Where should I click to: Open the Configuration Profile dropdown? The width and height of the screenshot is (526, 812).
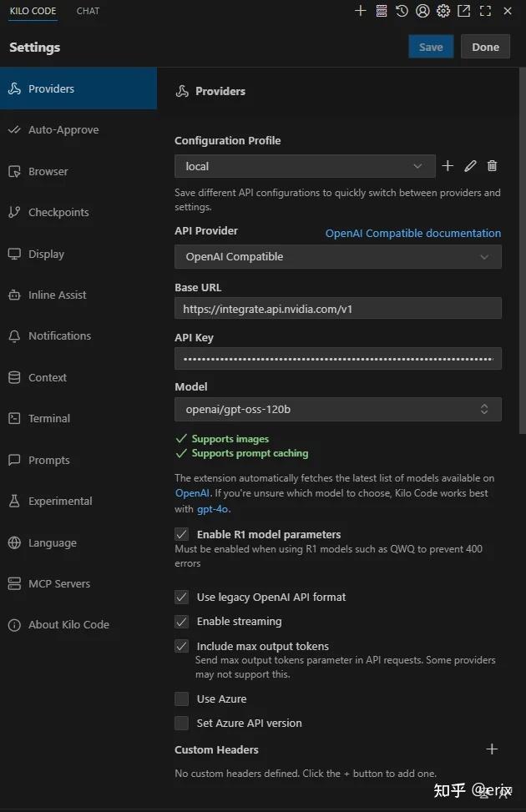(305, 166)
